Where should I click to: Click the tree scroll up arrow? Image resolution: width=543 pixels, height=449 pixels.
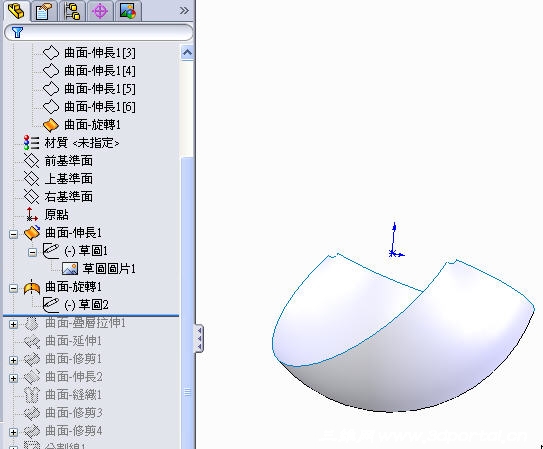coord(187,53)
